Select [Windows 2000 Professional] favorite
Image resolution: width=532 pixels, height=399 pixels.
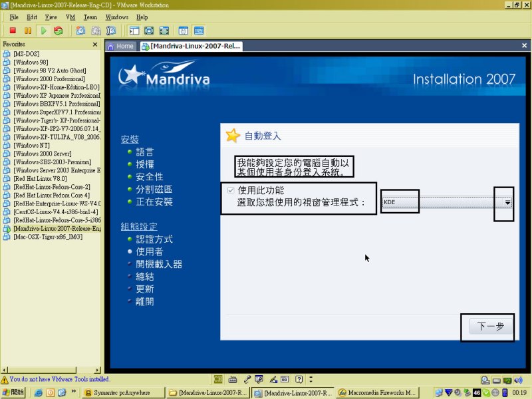pos(49,78)
